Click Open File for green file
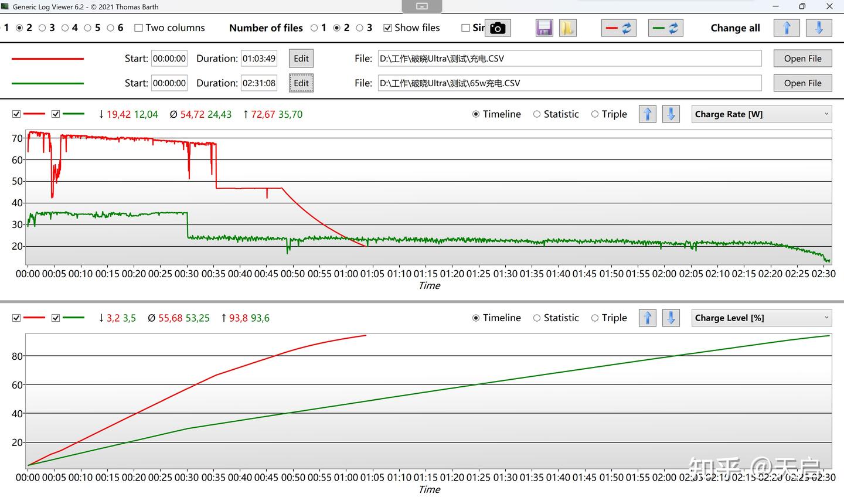The width and height of the screenshot is (844, 504). [802, 83]
